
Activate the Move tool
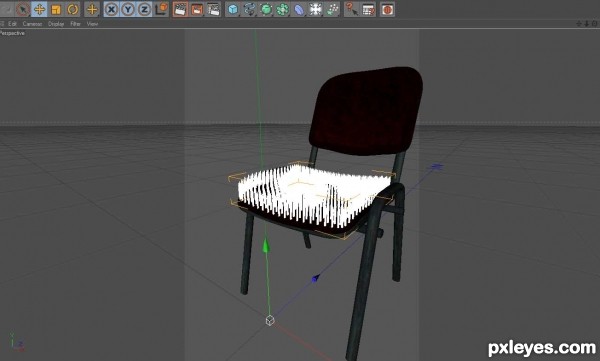[x=39, y=9]
